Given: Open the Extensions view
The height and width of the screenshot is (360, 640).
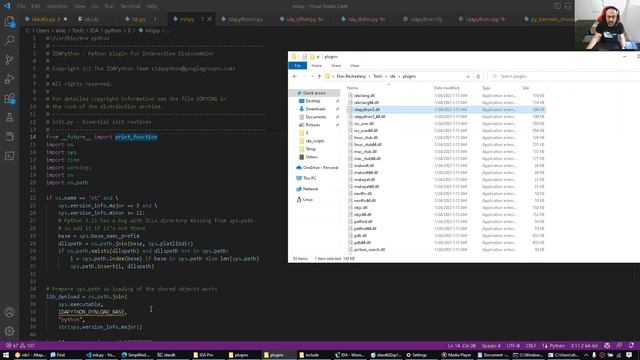Looking at the screenshot, I should pyautogui.click(x=9, y=98).
